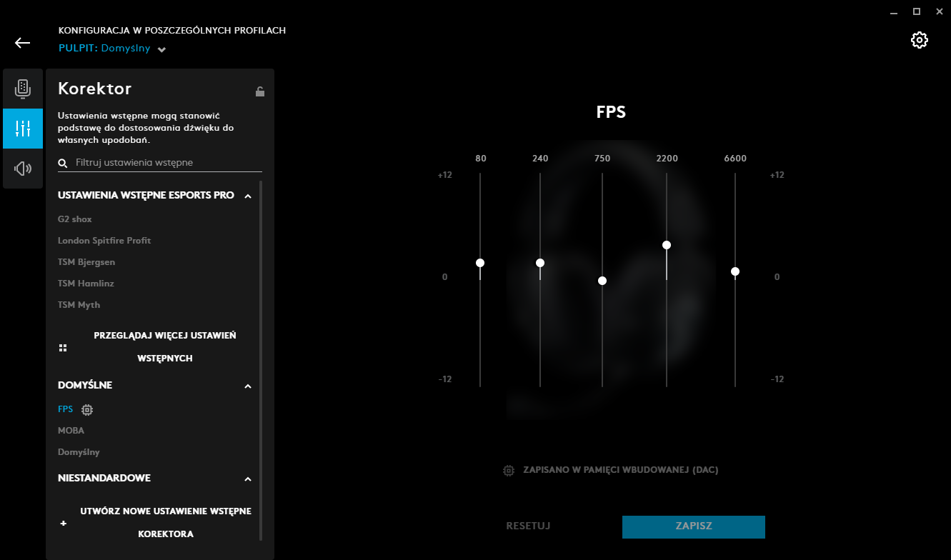
Task: Collapse the Domyślne section chevron
Action: [x=248, y=386]
